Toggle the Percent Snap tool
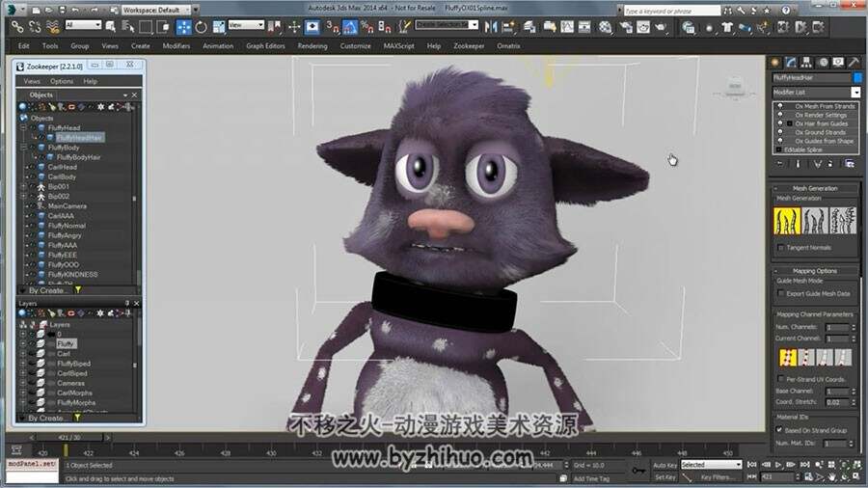The height and width of the screenshot is (488, 868). (x=367, y=26)
